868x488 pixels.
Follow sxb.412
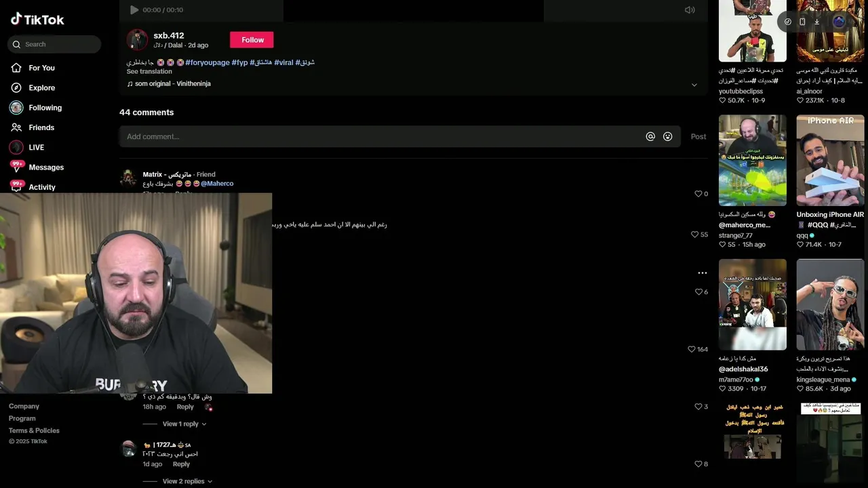click(252, 40)
